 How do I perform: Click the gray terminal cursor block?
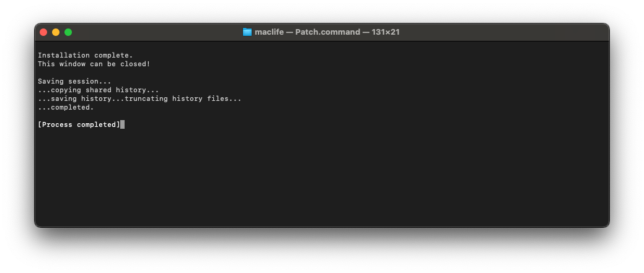click(x=123, y=124)
